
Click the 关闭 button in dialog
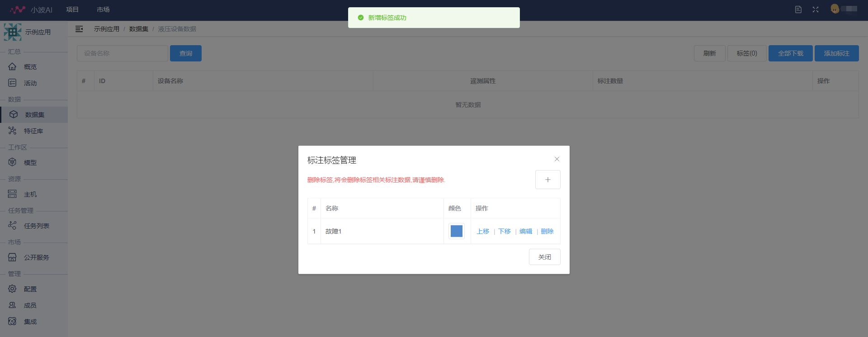[545, 257]
